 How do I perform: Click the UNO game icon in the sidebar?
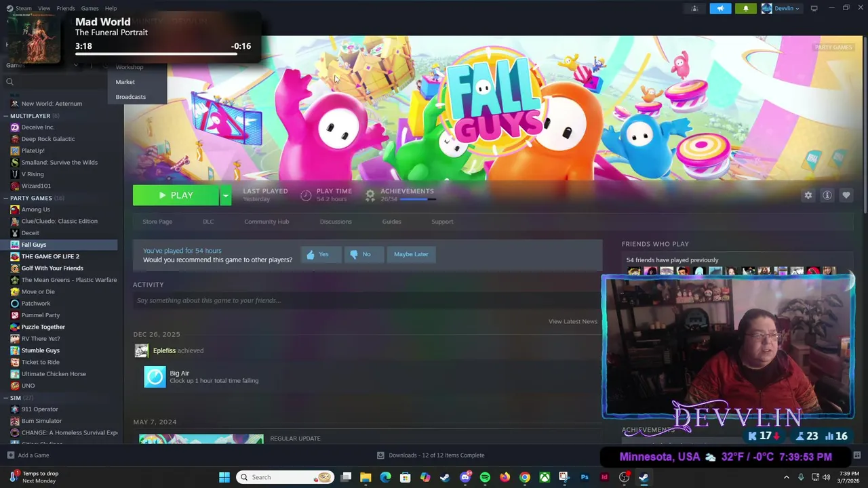tap(15, 386)
